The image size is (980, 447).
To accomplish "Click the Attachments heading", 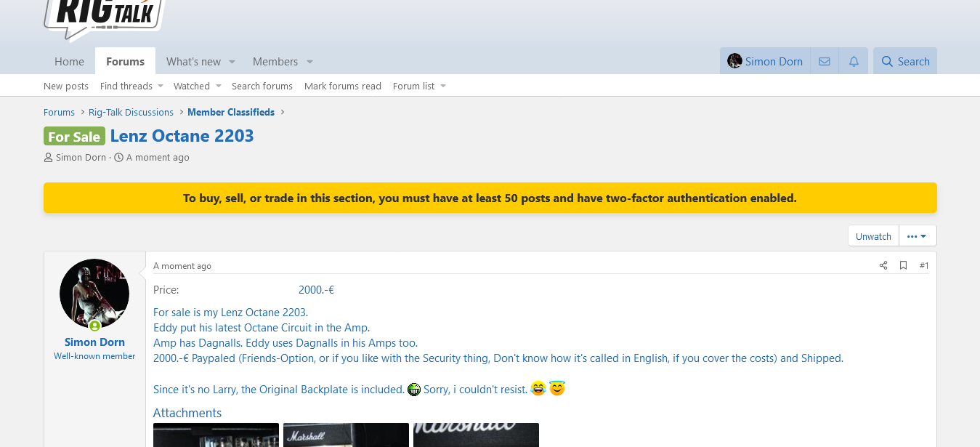I will point(187,413).
